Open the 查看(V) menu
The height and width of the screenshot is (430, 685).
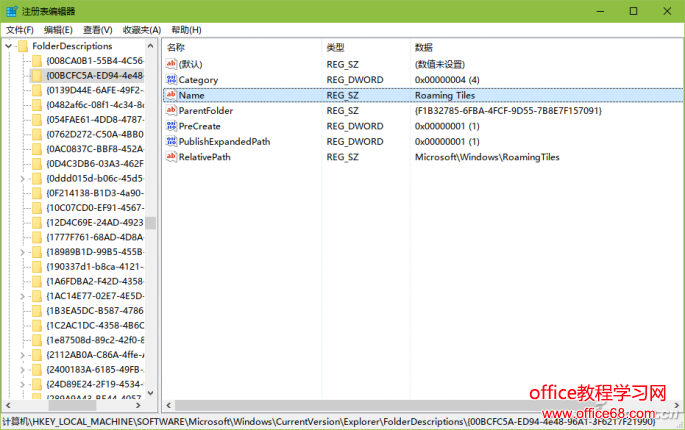pyautogui.click(x=98, y=30)
